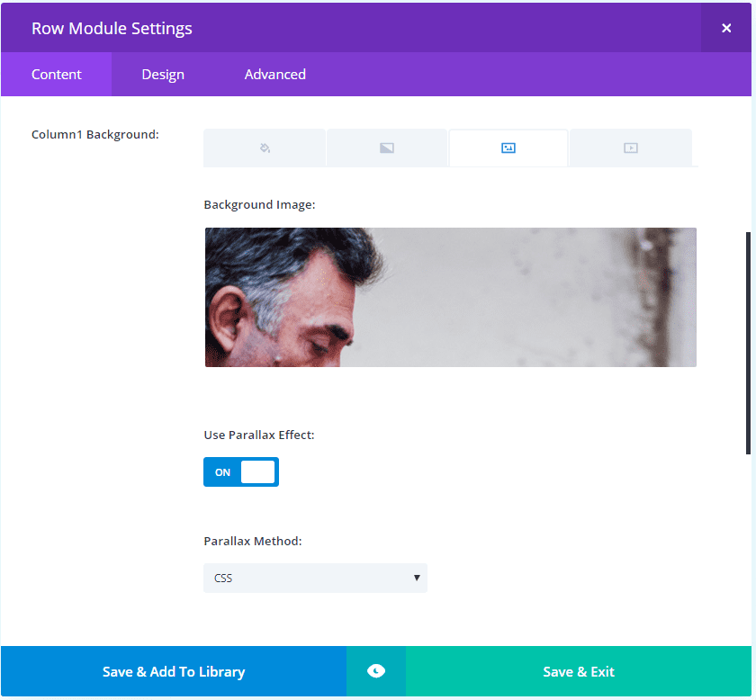Click the background image preview thumbnail
The height and width of the screenshot is (700, 756).
click(450, 297)
